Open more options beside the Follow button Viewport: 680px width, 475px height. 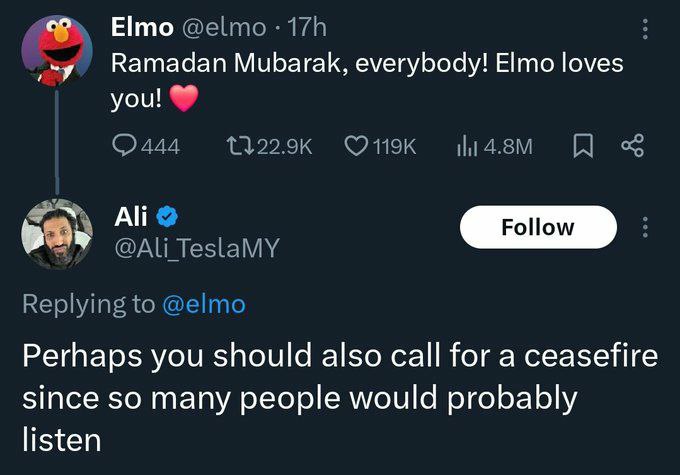tap(645, 227)
